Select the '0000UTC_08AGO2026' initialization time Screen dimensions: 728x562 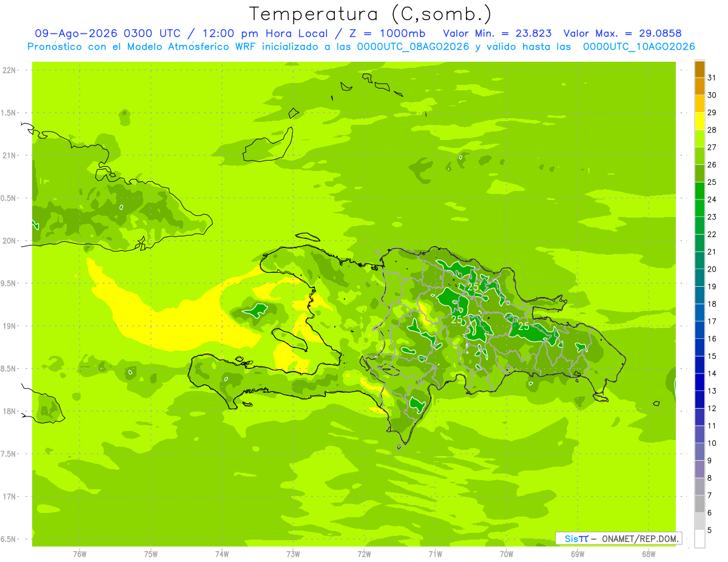coord(413,47)
